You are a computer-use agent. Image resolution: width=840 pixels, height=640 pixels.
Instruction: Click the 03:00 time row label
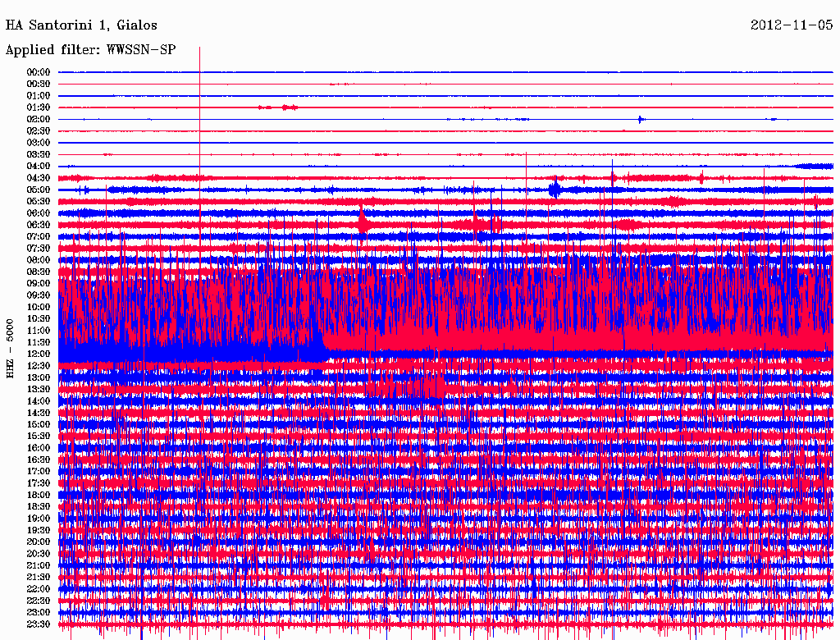39,143
